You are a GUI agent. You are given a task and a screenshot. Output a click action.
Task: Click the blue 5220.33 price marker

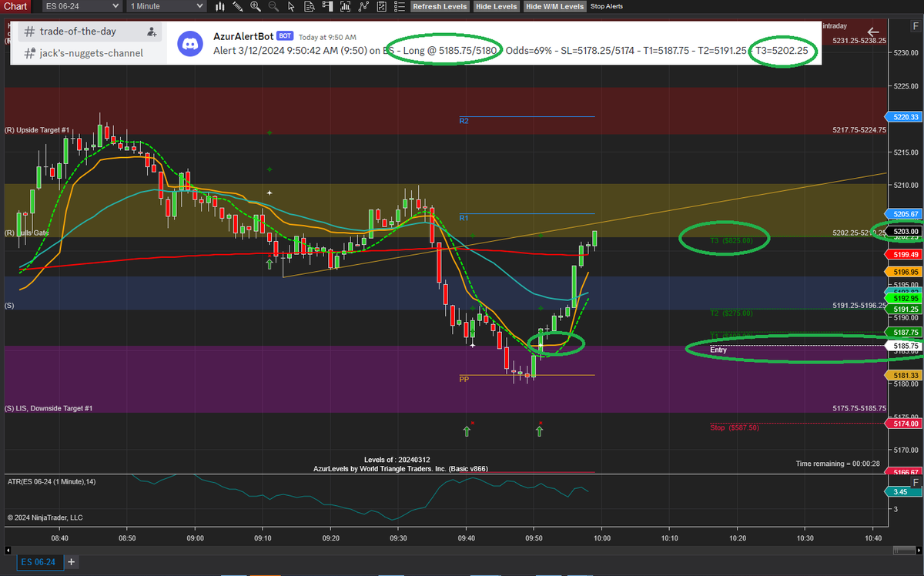(905, 117)
